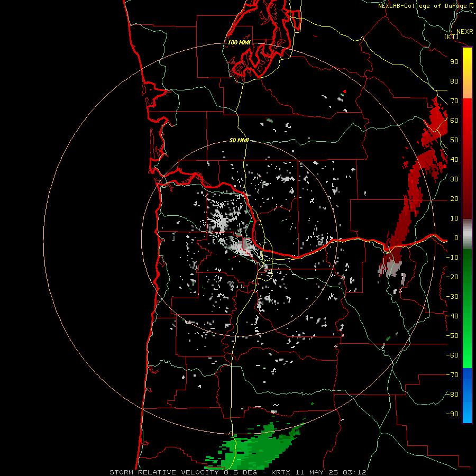The height and width of the screenshot is (476, 476).
Task: Click the positive 80 knots scale label
Action: click(x=454, y=81)
